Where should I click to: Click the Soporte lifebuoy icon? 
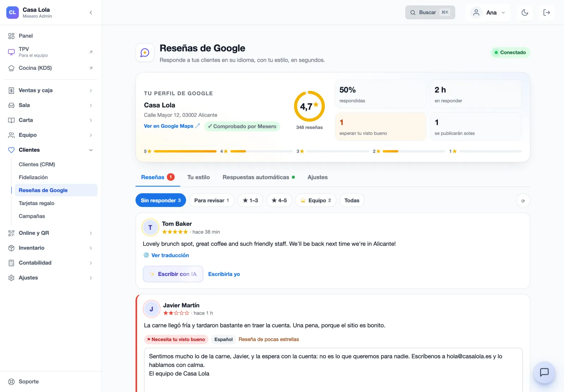(x=11, y=382)
